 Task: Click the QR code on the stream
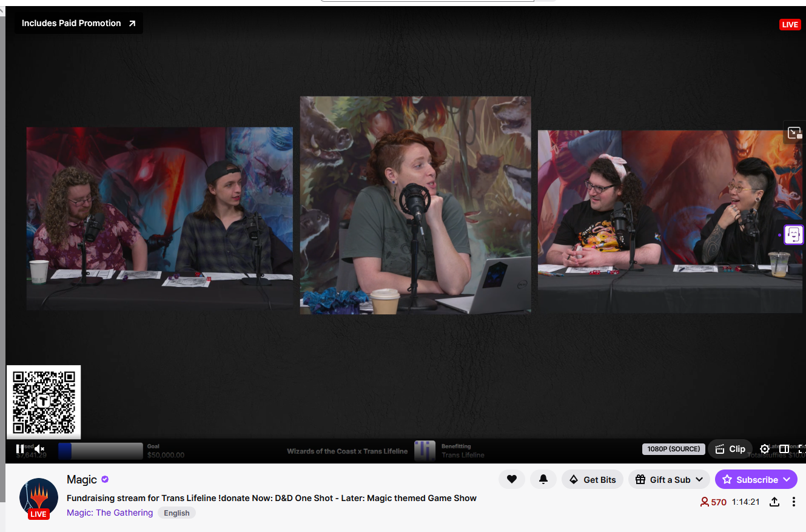[44, 402]
